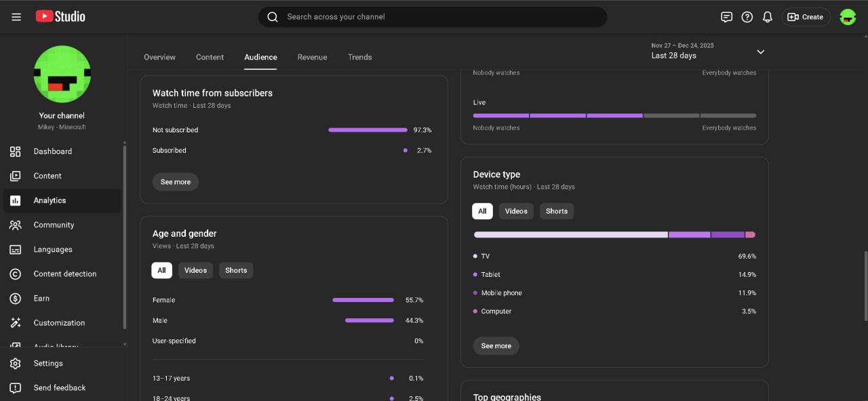Click the Create button
The image size is (868, 401).
pos(806,17)
